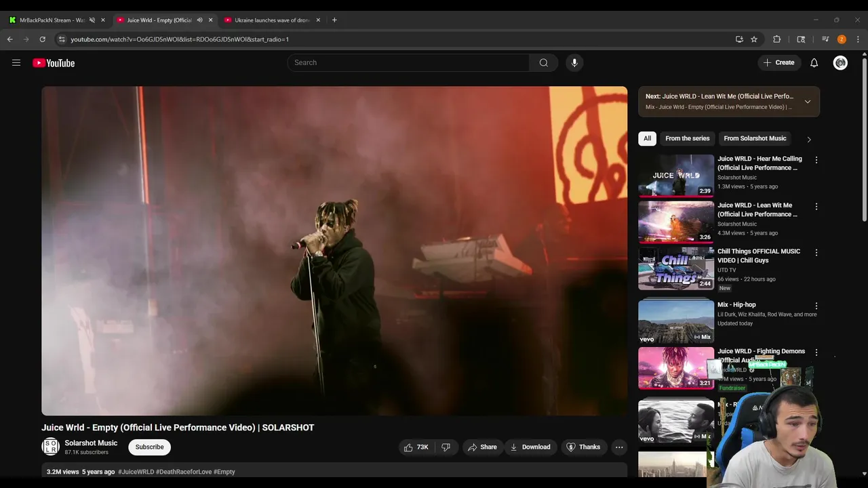Screen dimensions: 868x488
Task: Dislike the video with thumbs down
Action: click(446, 447)
